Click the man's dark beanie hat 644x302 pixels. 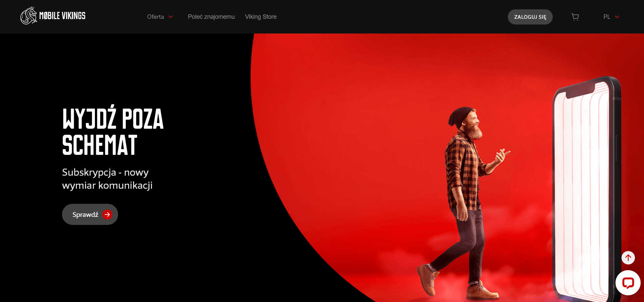pos(459,116)
